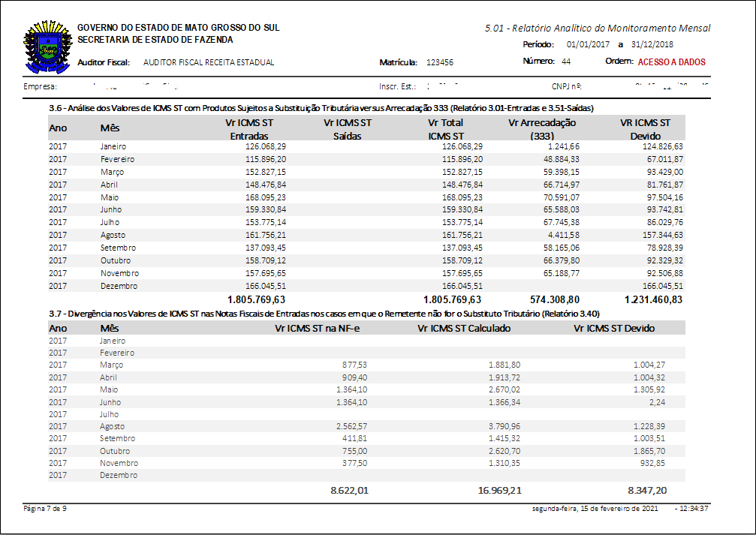Select the section 3.6 analysis heading
The height and width of the screenshot is (535, 756).
pyautogui.click(x=321, y=109)
